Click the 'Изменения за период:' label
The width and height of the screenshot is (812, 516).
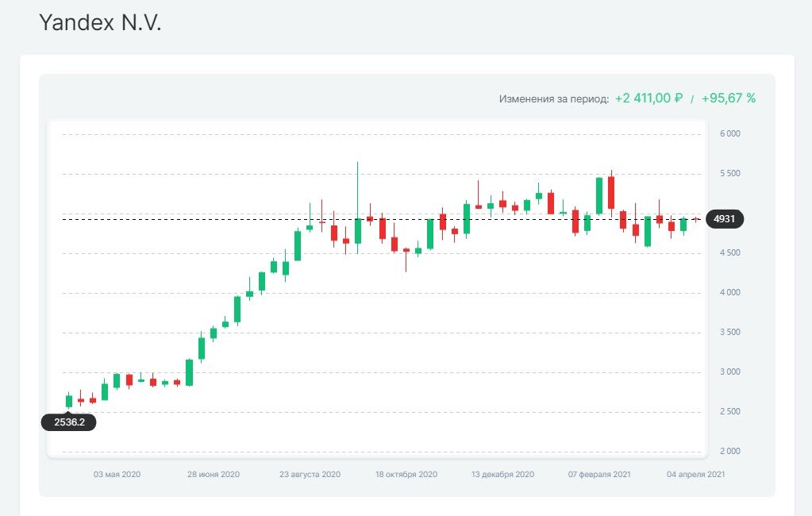tap(553, 98)
